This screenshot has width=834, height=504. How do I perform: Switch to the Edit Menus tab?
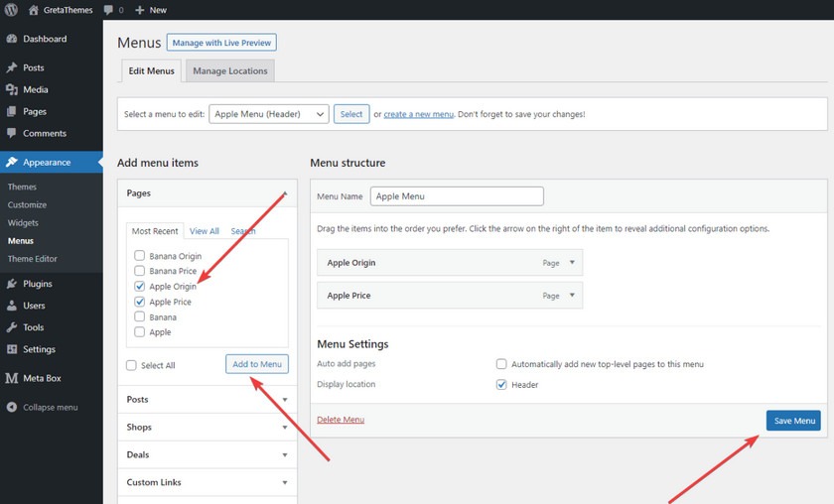click(x=152, y=70)
